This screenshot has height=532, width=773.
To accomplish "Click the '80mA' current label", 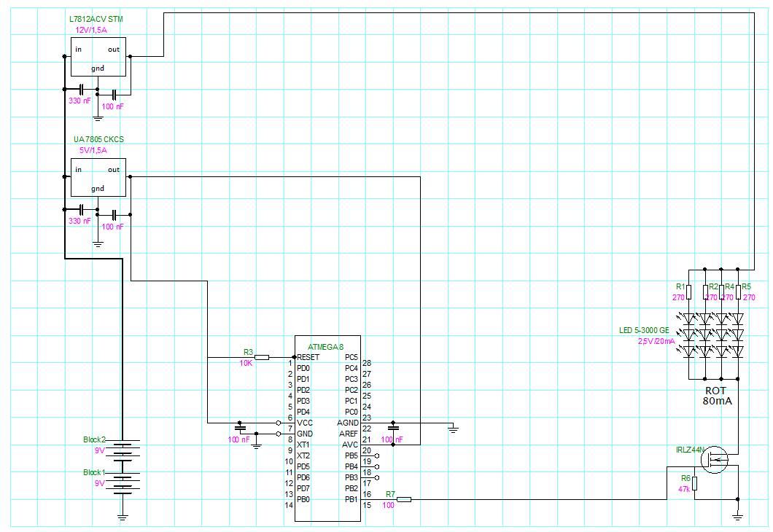I will point(718,401).
